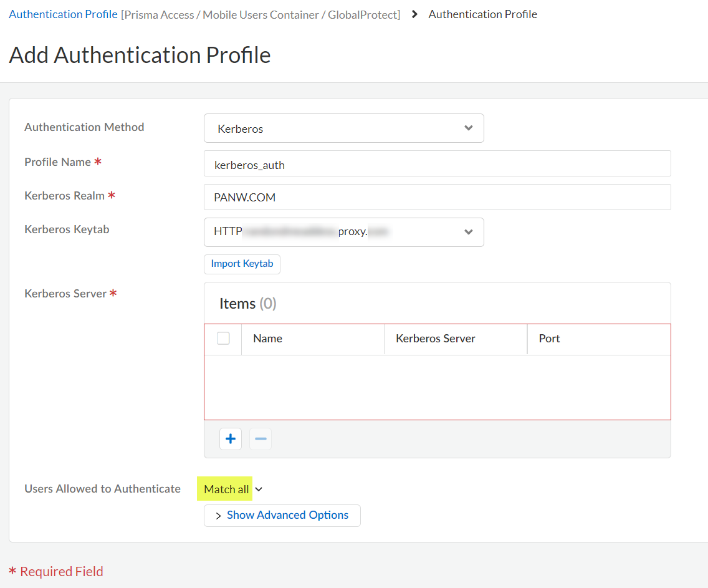Image resolution: width=708 pixels, height=588 pixels.
Task: Toggle the select-all checkbox in table header
Action: tap(223, 339)
